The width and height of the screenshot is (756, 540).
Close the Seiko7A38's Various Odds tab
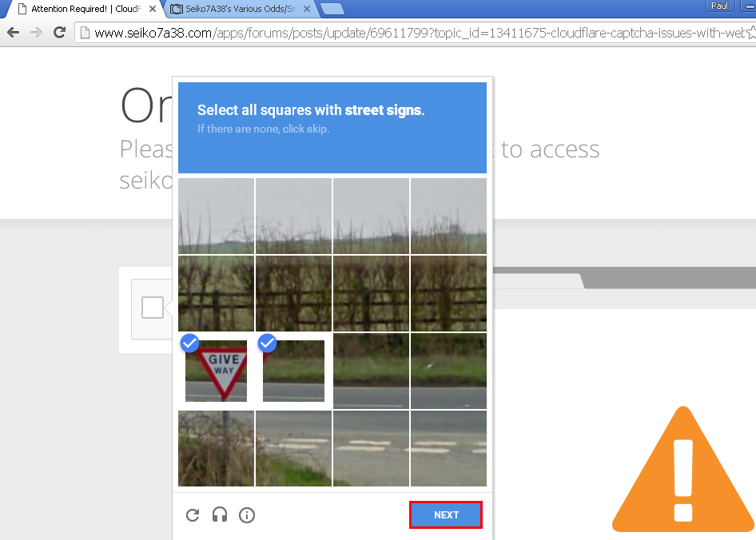coord(307,9)
